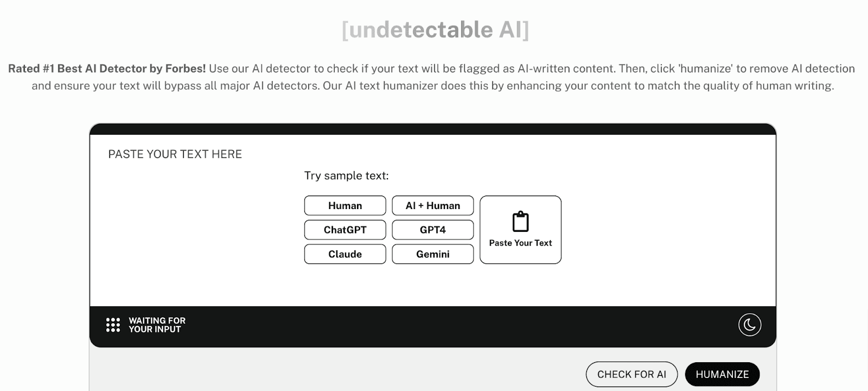The height and width of the screenshot is (391, 868).
Task: Switch appearance theme using moon toggle
Action: point(749,324)
